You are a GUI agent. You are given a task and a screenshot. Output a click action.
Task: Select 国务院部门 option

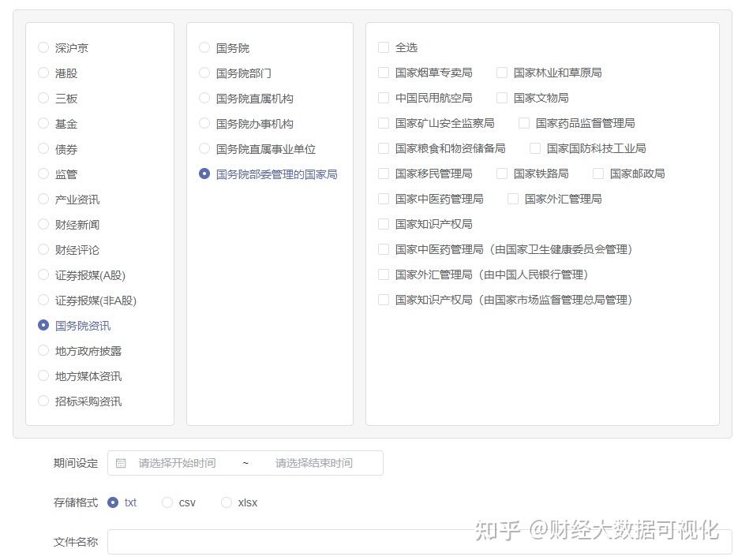click(x=204, y=73)
